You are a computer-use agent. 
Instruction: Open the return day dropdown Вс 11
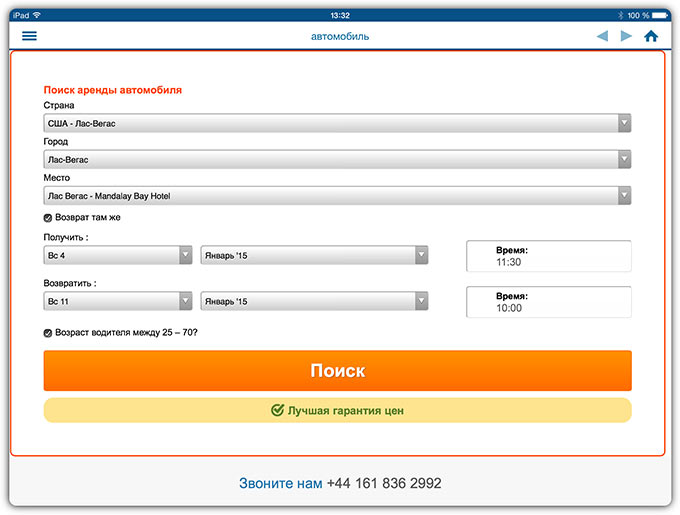(x=118, y=301)
